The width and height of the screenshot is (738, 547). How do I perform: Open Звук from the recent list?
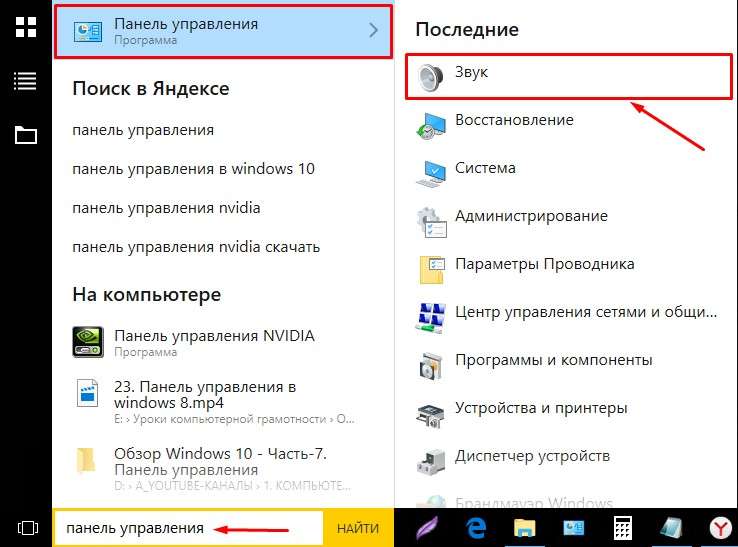pos(471,75)
